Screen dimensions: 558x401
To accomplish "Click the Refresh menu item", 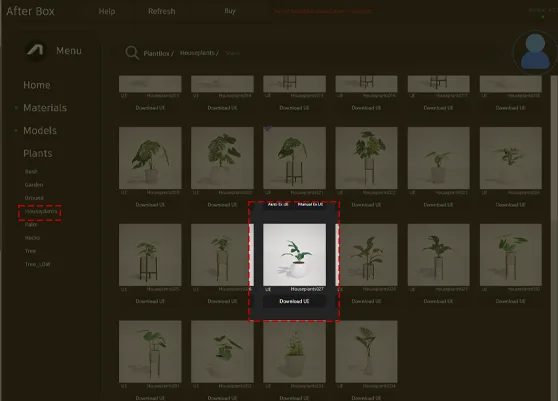I will (162, 11).
